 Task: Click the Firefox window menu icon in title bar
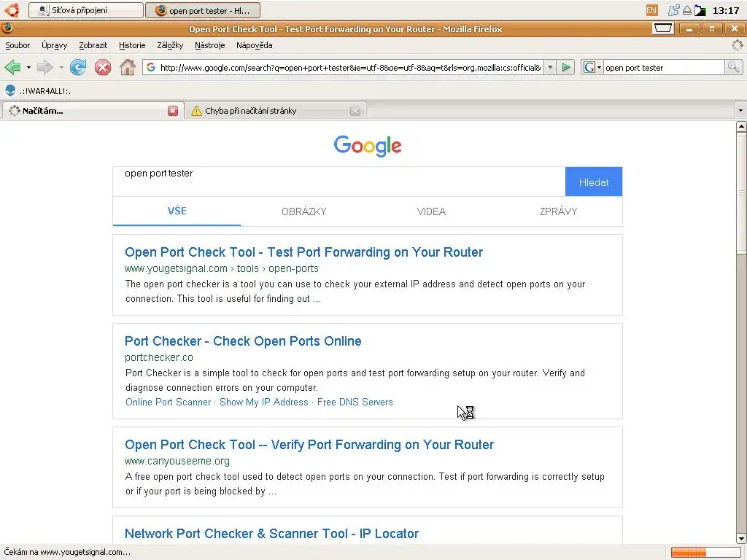tap(7, 28)
